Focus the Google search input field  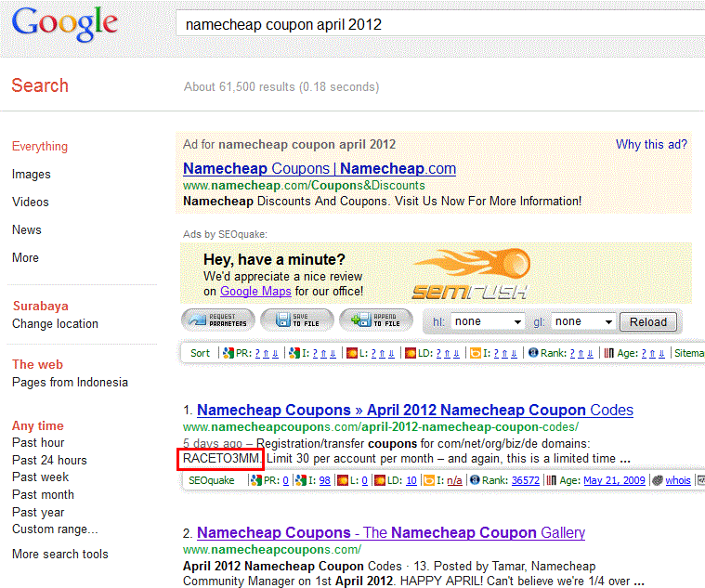click(x=440, y=24)
